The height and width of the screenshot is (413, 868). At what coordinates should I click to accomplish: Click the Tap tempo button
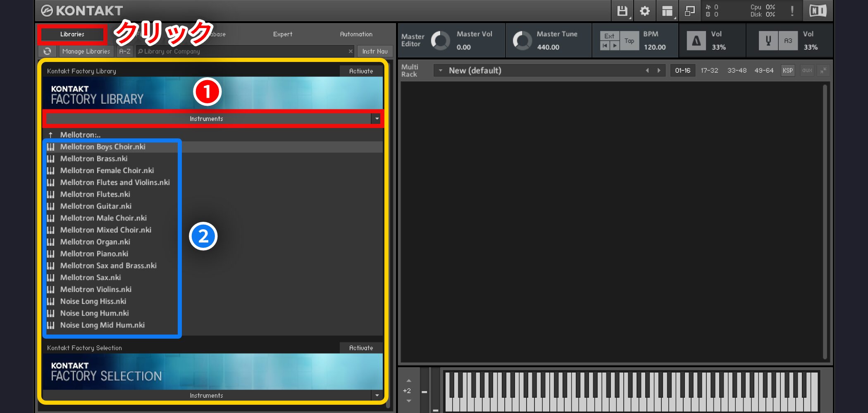[x=629, y=40]
